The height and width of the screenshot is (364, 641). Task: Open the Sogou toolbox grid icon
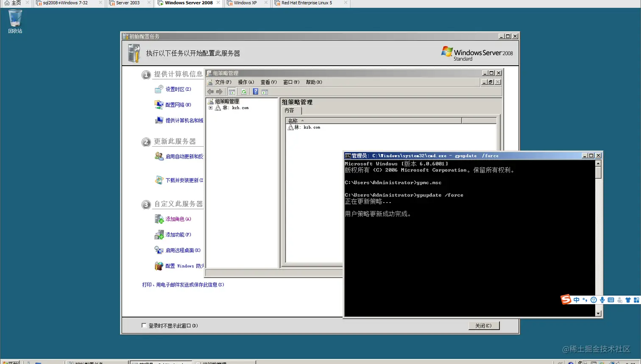click(636, 300)
